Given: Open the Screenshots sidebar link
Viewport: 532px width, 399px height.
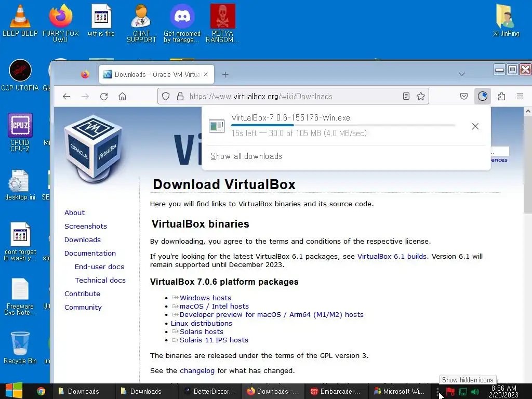Looking at the screenshot, I should (86, 227).
